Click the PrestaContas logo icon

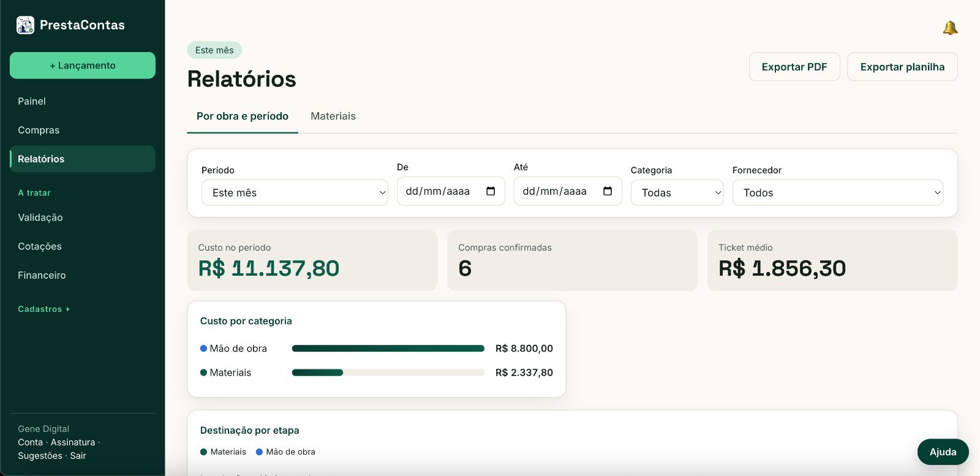coord(25,25)
